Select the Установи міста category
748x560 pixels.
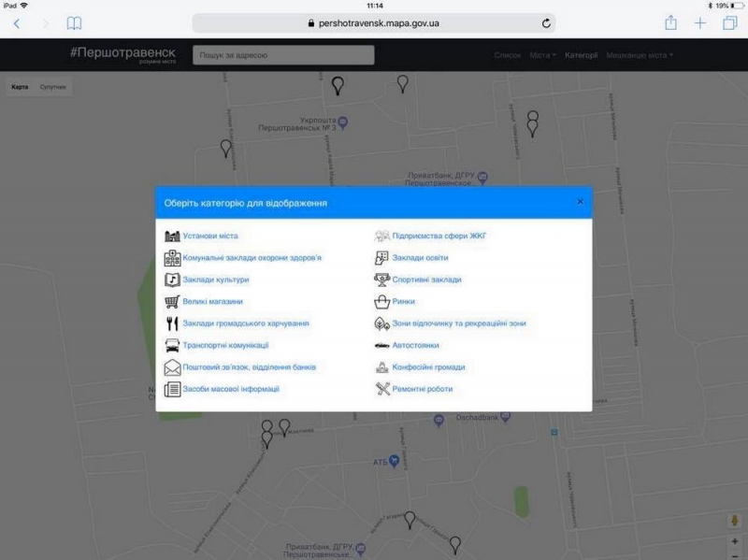pyautogui.click(x=210, y=237)
